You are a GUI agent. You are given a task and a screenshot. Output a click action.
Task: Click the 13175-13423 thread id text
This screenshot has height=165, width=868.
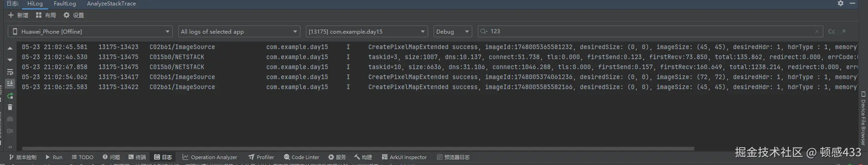[119, 47]
